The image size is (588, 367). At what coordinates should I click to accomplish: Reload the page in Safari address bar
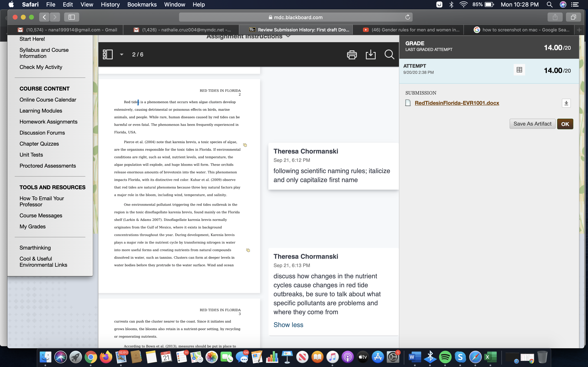tap(408, 17)
